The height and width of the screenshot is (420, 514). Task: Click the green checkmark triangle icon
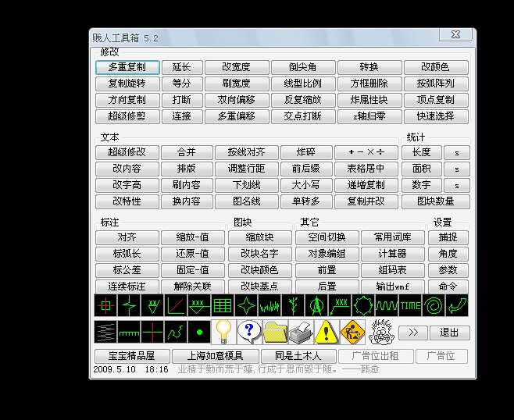coord(152,305)
